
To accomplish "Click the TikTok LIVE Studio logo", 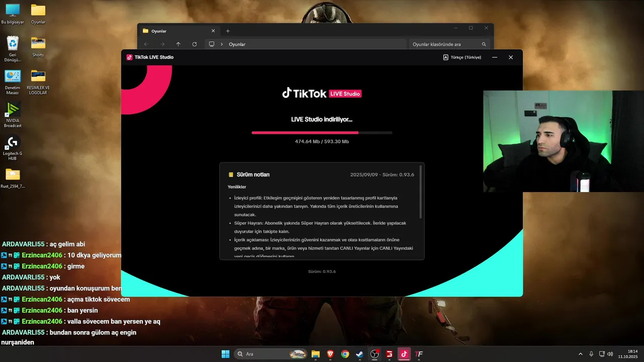I will [322, 93].
